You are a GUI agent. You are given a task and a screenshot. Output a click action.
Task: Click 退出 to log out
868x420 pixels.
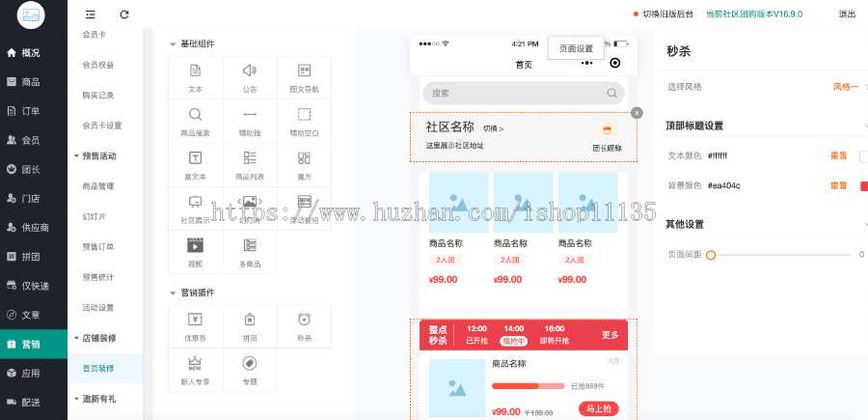(x=847, y=14)
